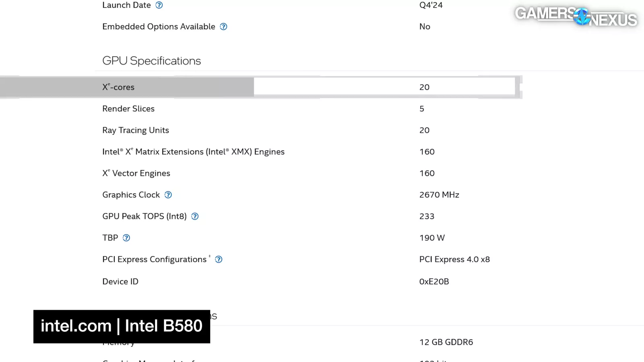Click Embedded Options Available help icon
The width and height of the screenshot is (644, 362).
(223, 27)
